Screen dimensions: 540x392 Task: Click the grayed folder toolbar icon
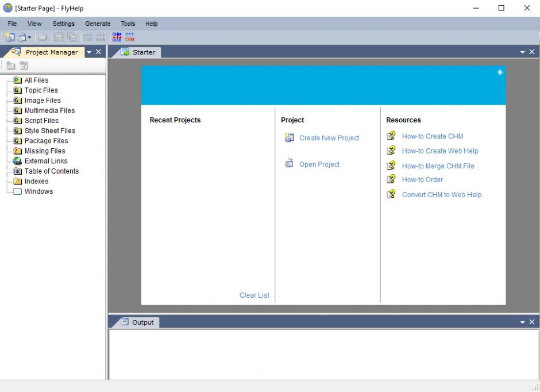(x=43, y=37)
